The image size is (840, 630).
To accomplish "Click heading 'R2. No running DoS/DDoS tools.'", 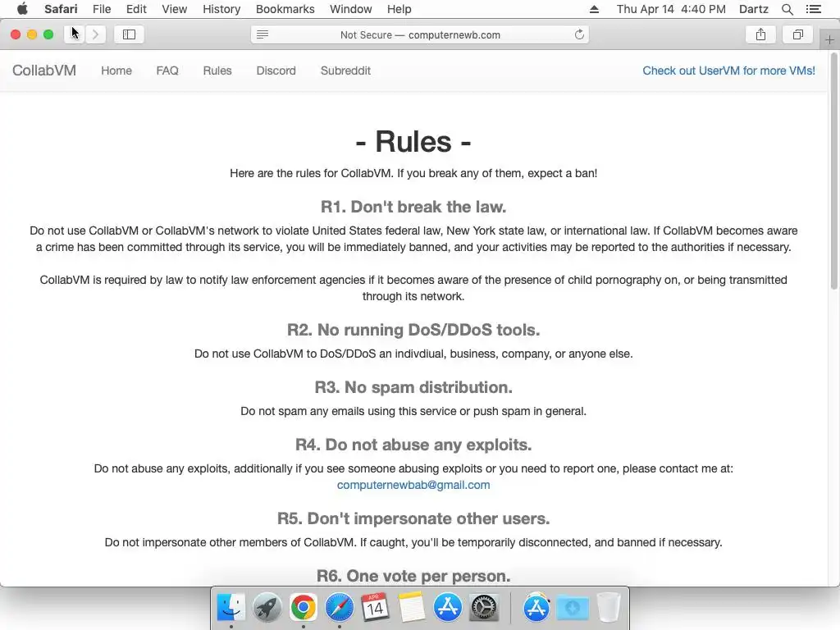I will point(413,330).
